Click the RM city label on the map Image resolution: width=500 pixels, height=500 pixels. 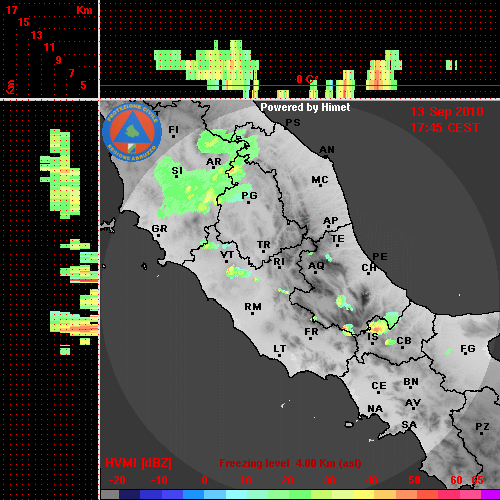[x=253, y=307]
